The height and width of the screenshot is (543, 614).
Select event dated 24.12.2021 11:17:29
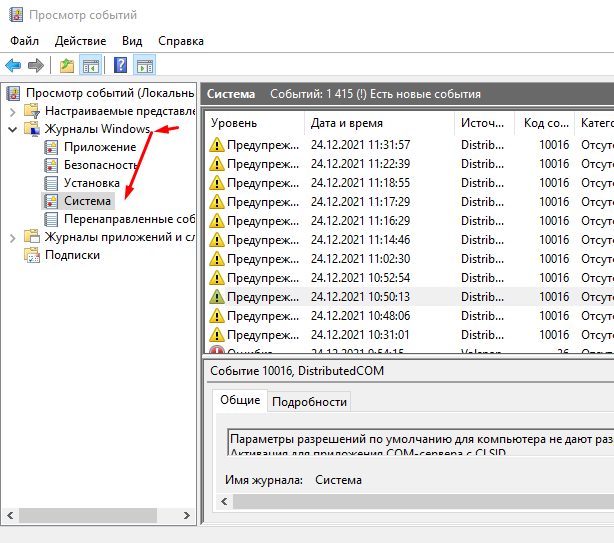point(409,202)
